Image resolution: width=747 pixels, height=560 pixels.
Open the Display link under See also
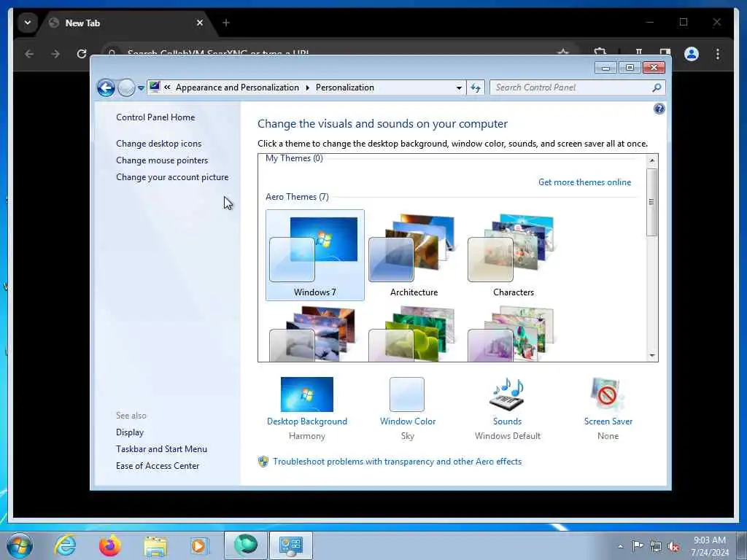coord(130,432)
